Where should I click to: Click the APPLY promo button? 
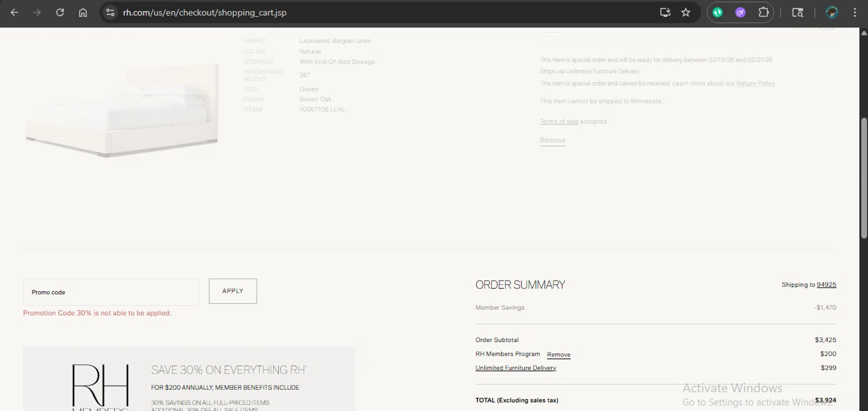[x=233, y=291]
